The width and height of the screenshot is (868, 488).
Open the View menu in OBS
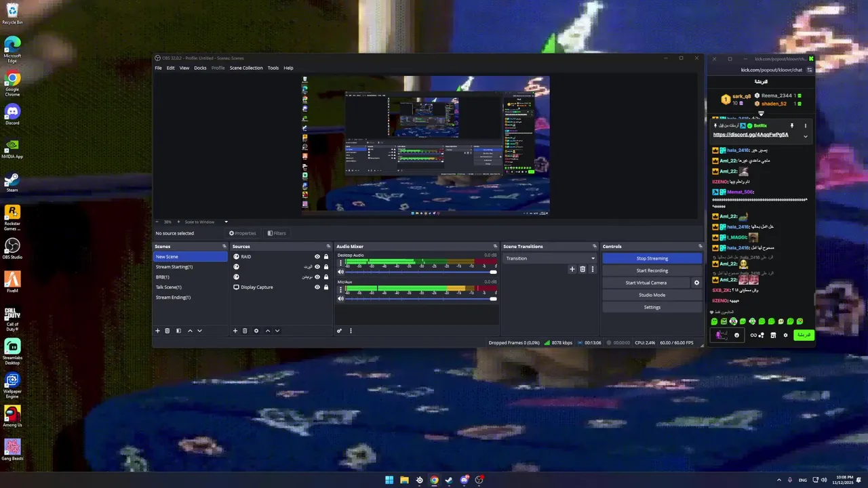pos(184,68)
